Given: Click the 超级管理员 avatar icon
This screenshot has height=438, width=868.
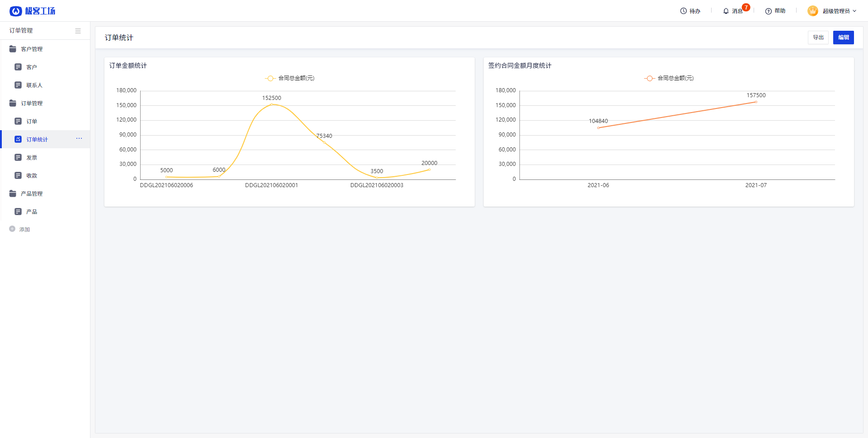Looking at the screenshot, I should coord(812,11).
